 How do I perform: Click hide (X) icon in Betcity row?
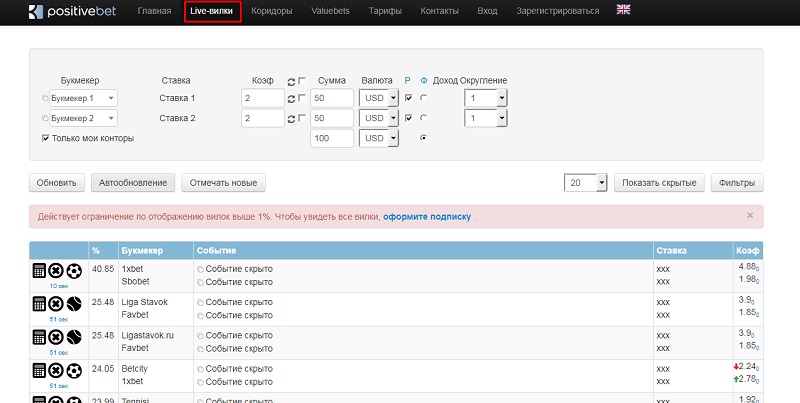pos(56,370)
